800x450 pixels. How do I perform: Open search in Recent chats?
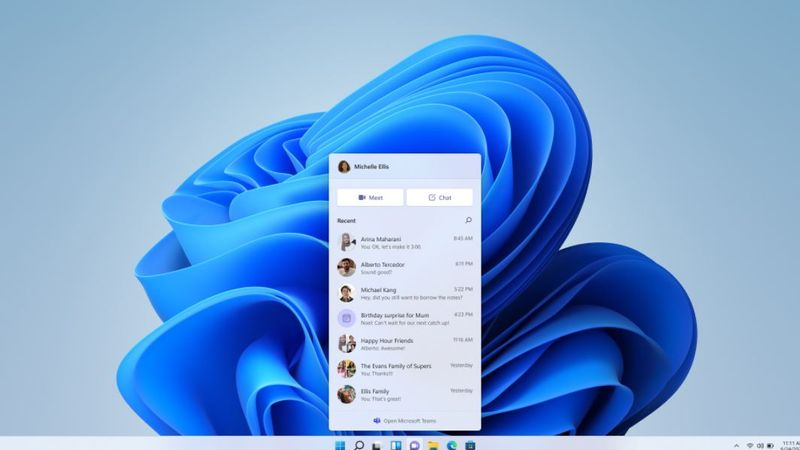468,220
